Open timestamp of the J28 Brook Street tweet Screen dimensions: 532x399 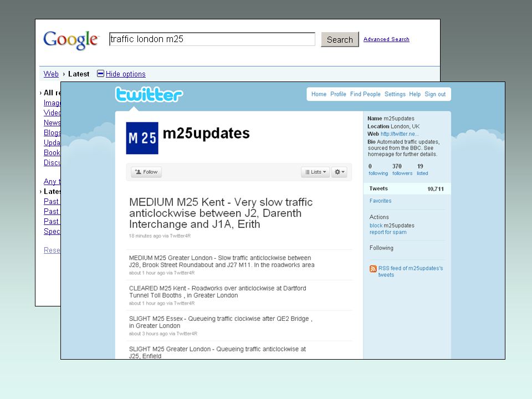coord(147,273)
